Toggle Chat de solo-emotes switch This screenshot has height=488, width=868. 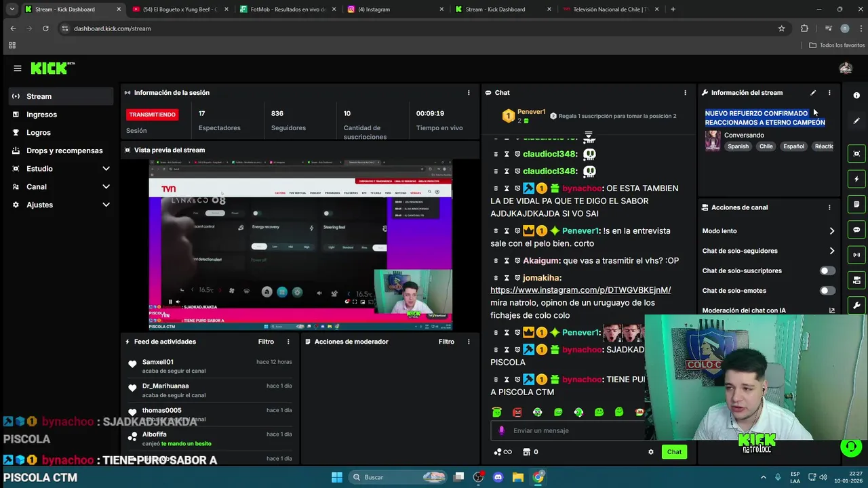point(827,291)
